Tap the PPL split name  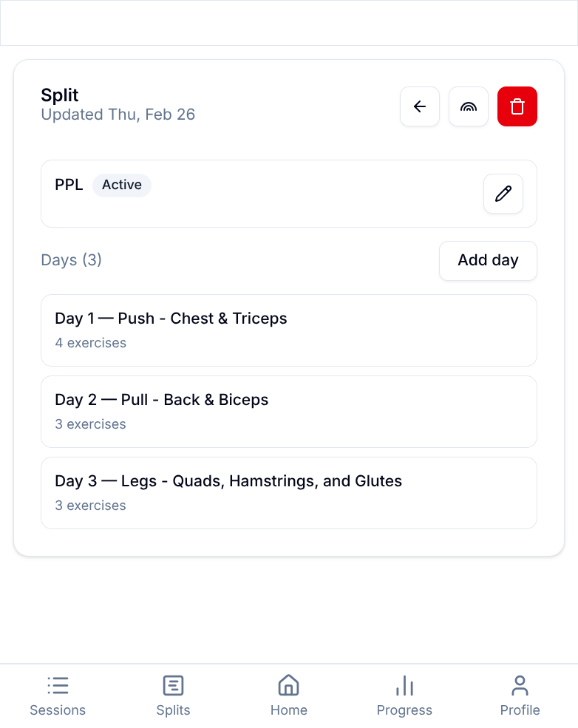69,185
